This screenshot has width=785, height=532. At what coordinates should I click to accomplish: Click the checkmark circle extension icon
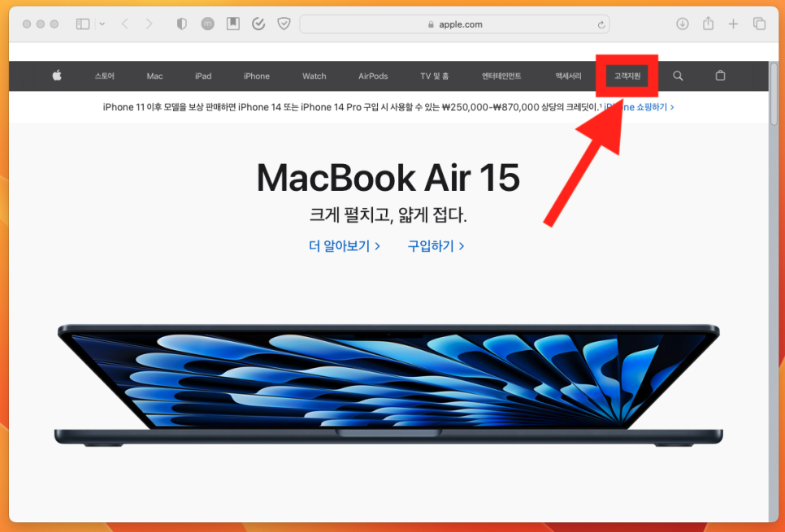point(258,24)
